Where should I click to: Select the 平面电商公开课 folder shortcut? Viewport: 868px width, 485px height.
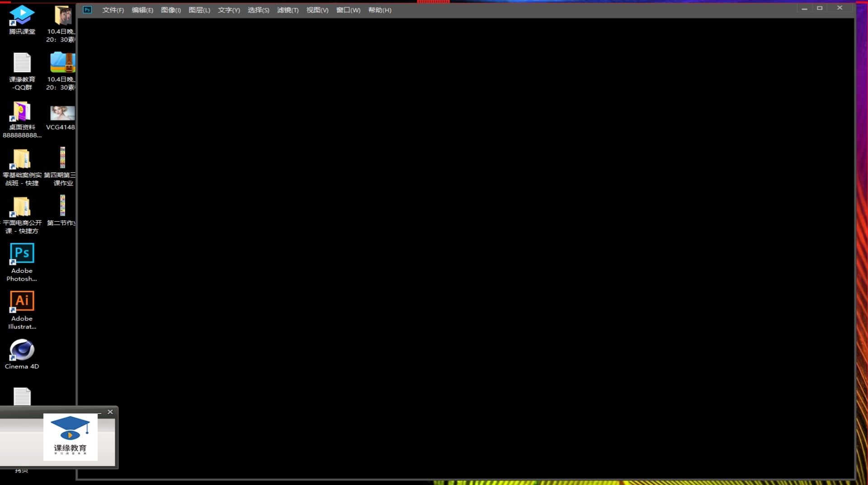click(x=22, y=215)
